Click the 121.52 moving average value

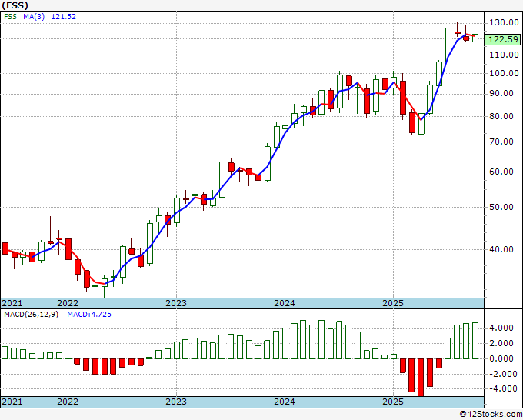pyautogui.click(x=63, y=16)
